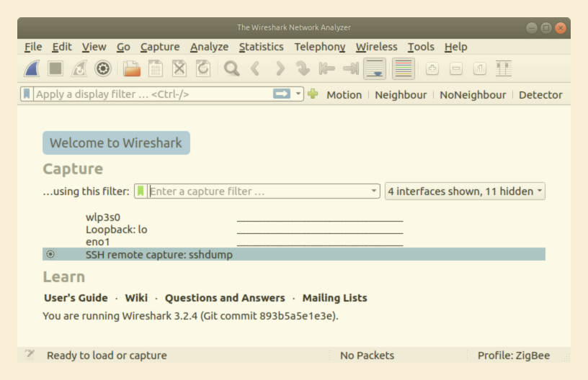The width and height of the screenshot is (588, 380).
Task: Select the wlp3s0 interface
Action: [x=103, y=217]
